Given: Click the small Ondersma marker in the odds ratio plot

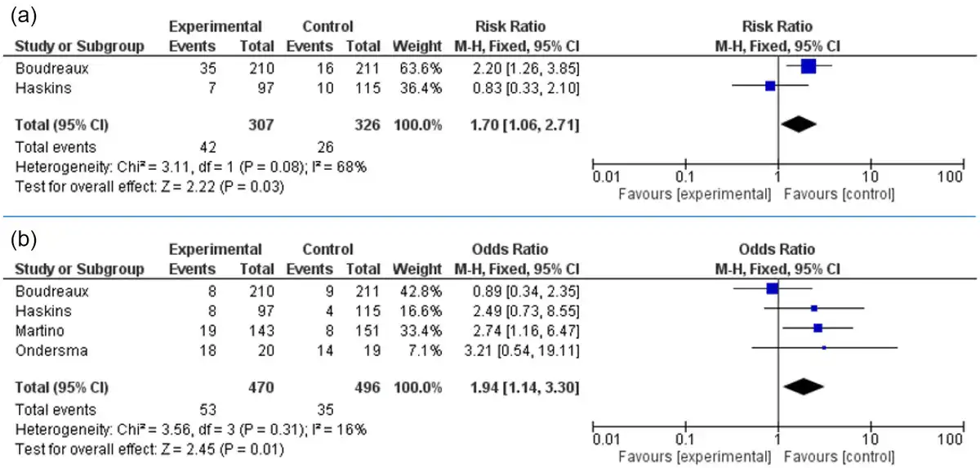Looking at the screenshot, I should pos(824,347).
